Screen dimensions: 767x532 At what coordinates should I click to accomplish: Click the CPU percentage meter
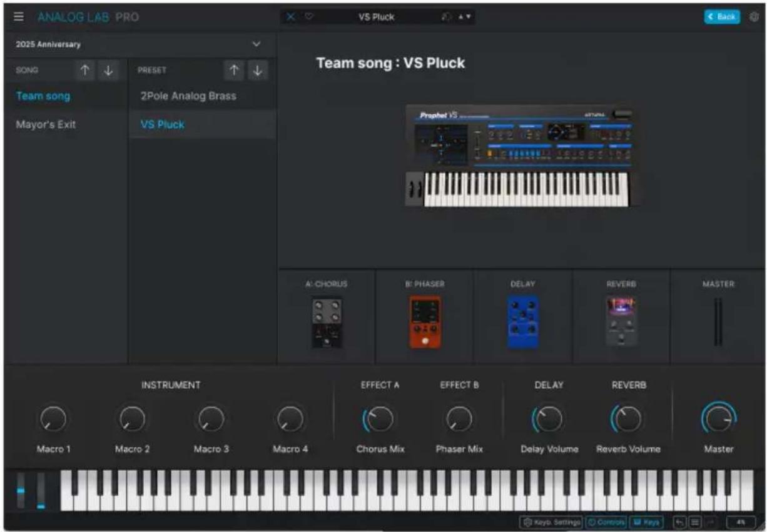[741, 521]
